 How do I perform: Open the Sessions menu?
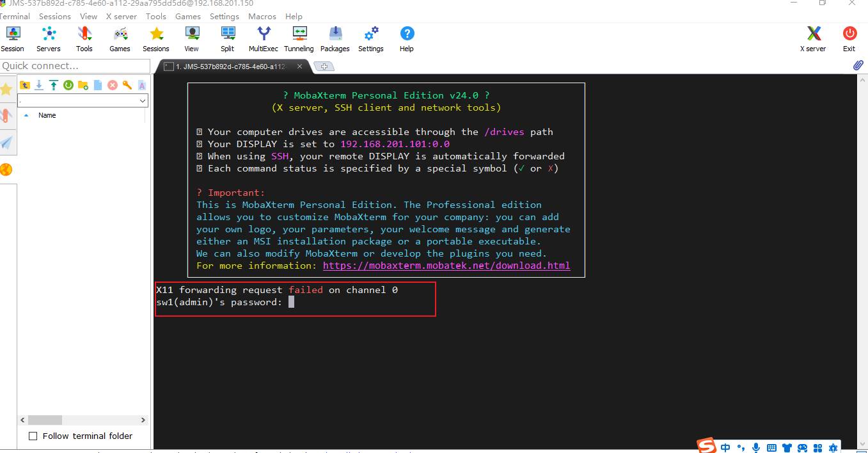tap(55, 16)
